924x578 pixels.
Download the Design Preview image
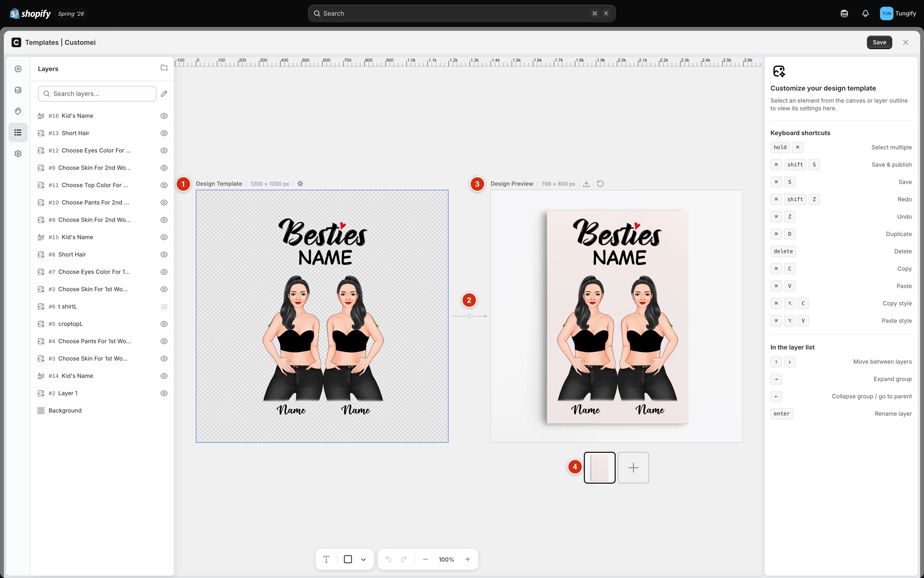[586, 184]
